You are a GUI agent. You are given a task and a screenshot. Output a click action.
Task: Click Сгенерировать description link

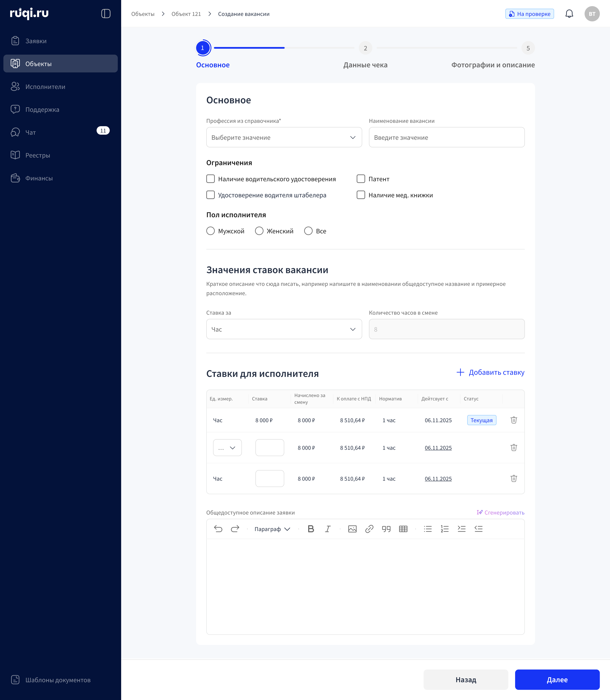click(500, 512)
